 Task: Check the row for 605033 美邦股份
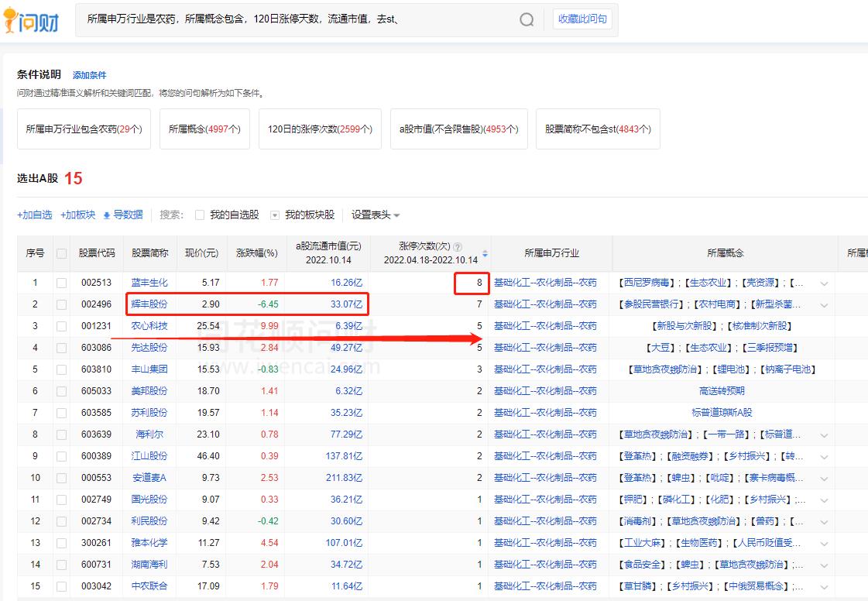click(x=61, y=392)
